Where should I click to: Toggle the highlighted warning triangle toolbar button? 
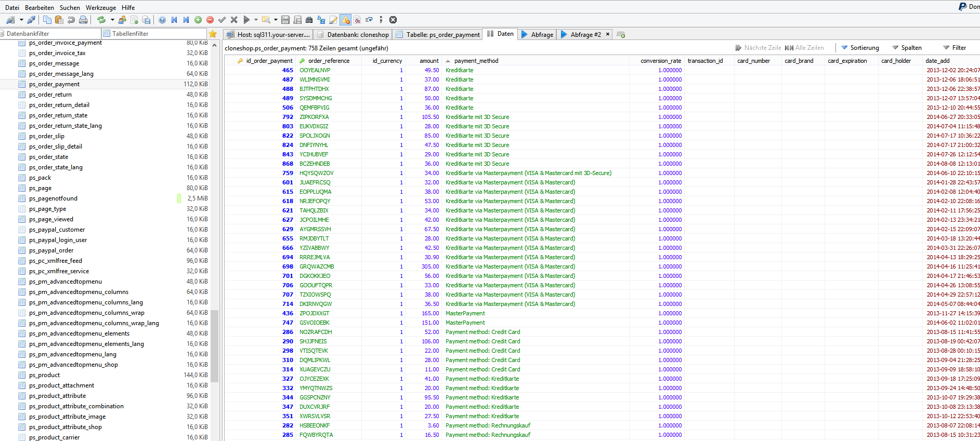(346, 20)
